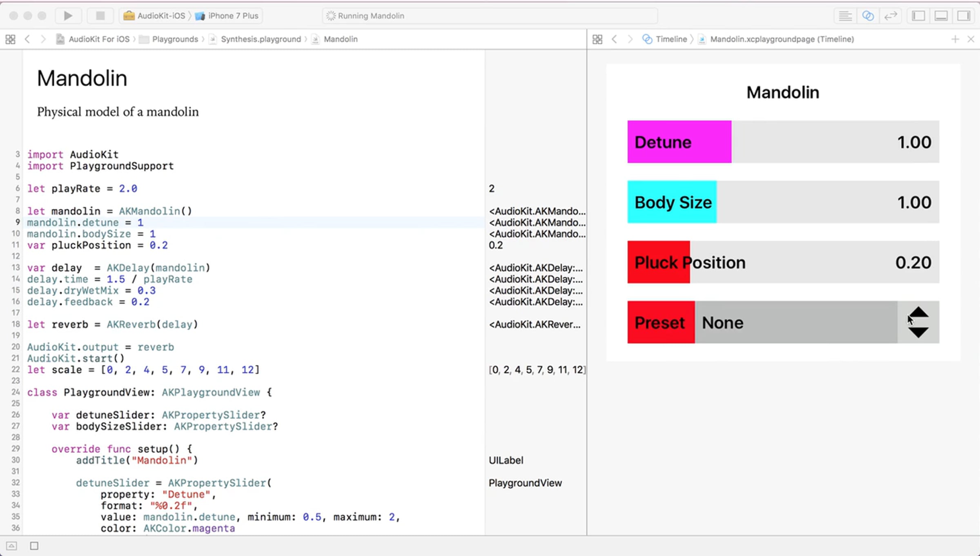
Task: Open the Playgrounds folder breadcrumb
Action: click(174, 39)
